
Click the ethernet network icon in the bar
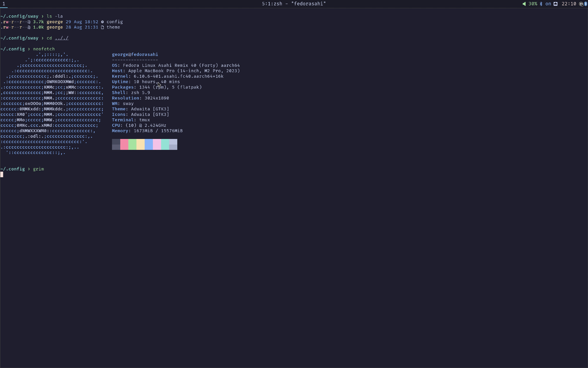pyautogui.click(x=556, y=4)
